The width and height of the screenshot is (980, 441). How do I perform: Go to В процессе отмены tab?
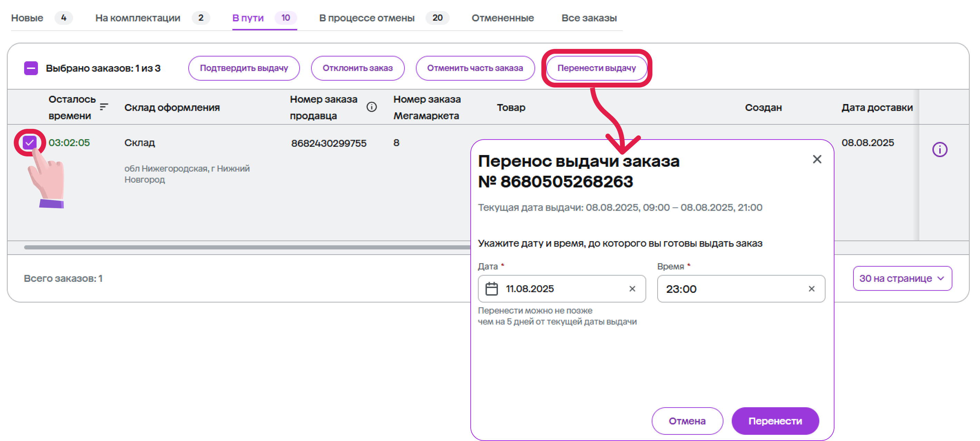[367, 18]
